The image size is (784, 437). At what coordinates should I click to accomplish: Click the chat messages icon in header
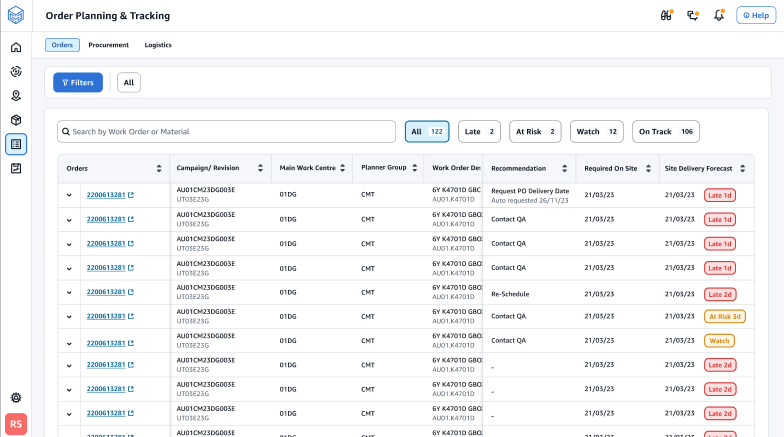(x=692, y=15)
